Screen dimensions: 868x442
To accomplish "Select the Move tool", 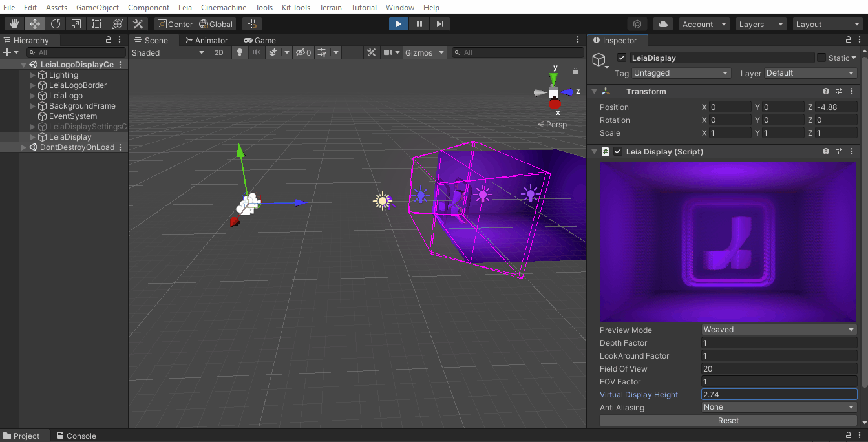I will click(x=35, y=24).
